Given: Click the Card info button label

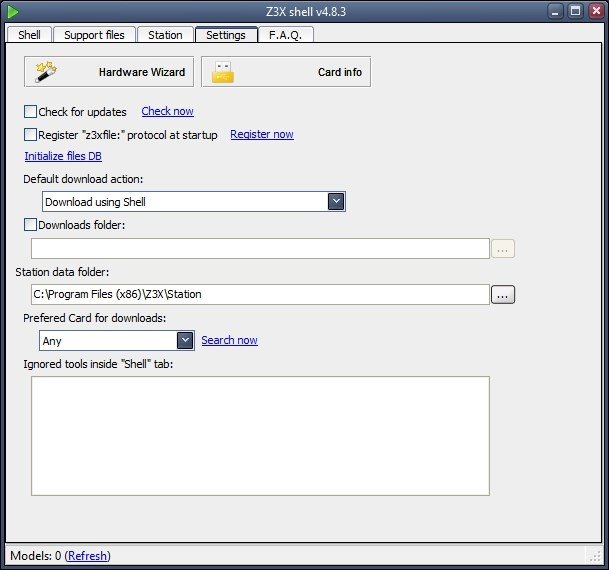Looking at the screenshot, I should click(x=340, y=72).
